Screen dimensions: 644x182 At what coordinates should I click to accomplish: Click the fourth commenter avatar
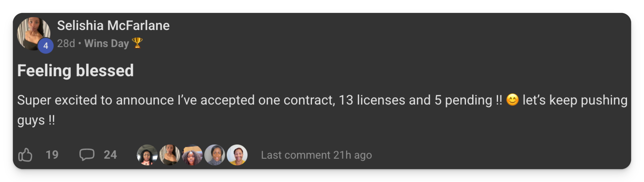click(215, 155)
